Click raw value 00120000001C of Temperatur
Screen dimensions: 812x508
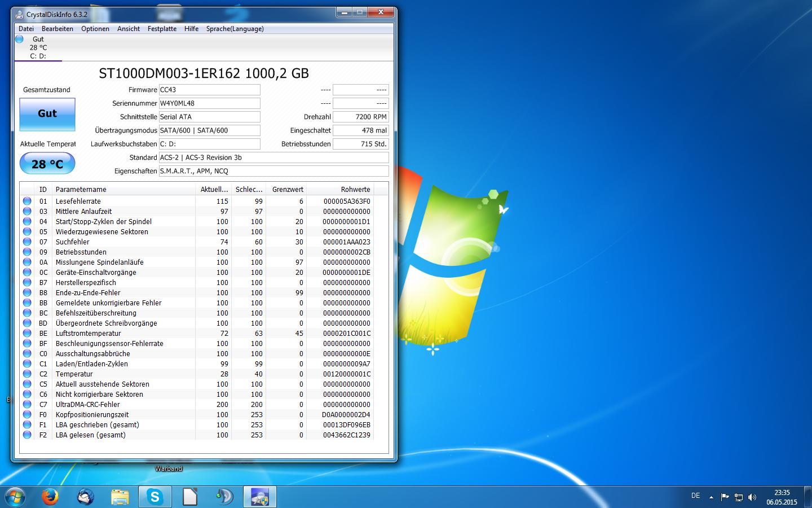(x=347, y=374)
